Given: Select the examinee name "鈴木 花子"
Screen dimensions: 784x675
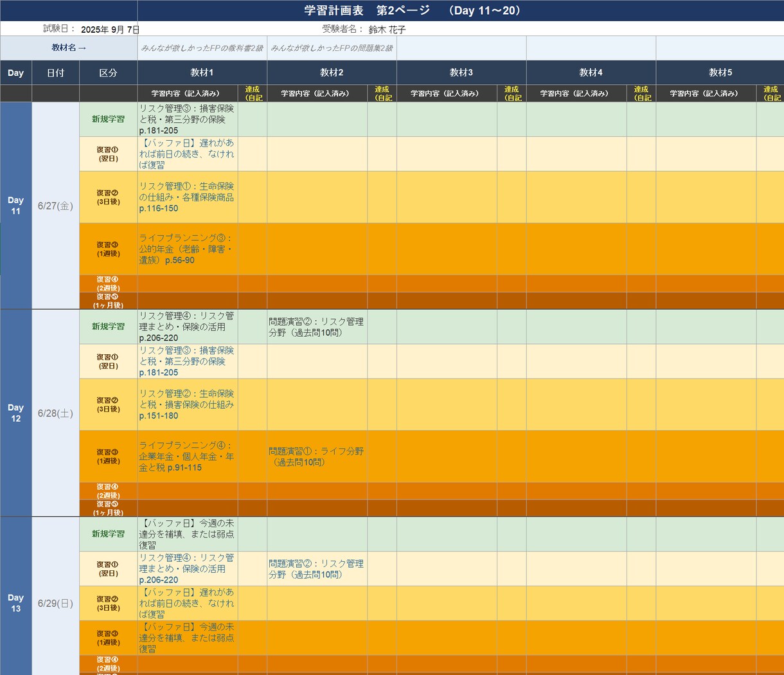Looking at the screenshot, I should (388, 30).
